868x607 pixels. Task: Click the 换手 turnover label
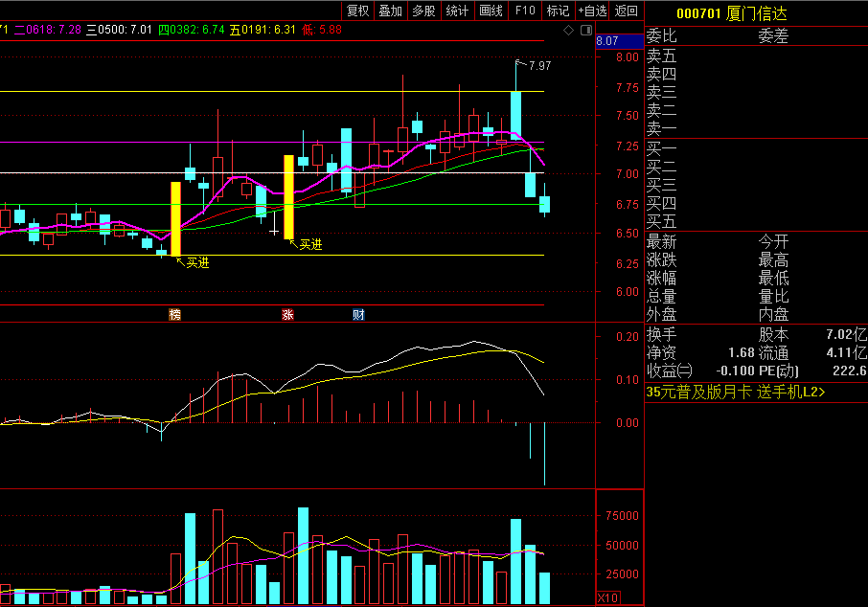click(x=661, y=334)
